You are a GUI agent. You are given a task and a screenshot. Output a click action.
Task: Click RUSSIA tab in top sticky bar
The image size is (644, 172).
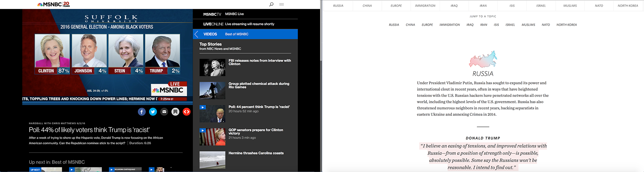[338, 5]
